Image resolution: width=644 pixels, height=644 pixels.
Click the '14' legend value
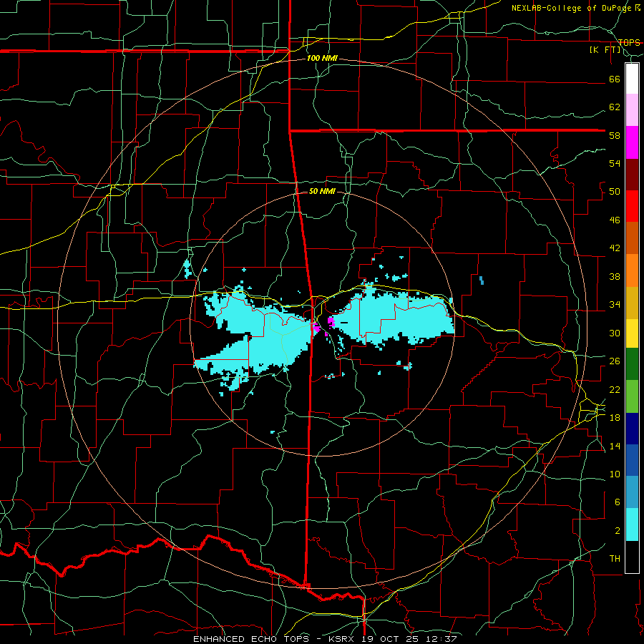(615, 446)
